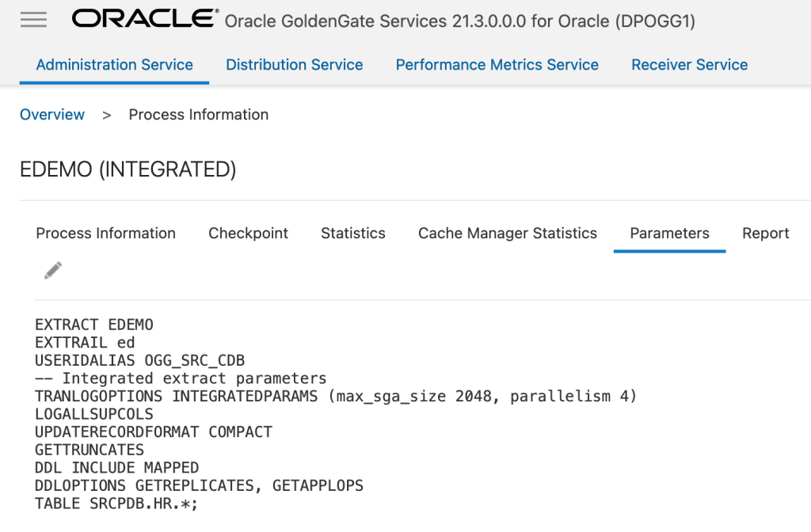Click the TRANLOGOPTIONS INTEGRATEDPARAMS line

336,396
